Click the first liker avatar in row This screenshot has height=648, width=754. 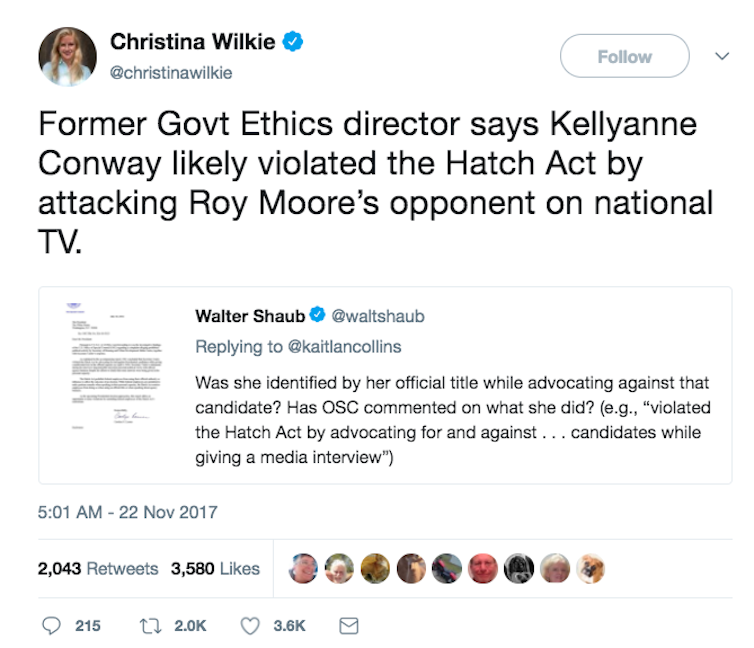303,568
